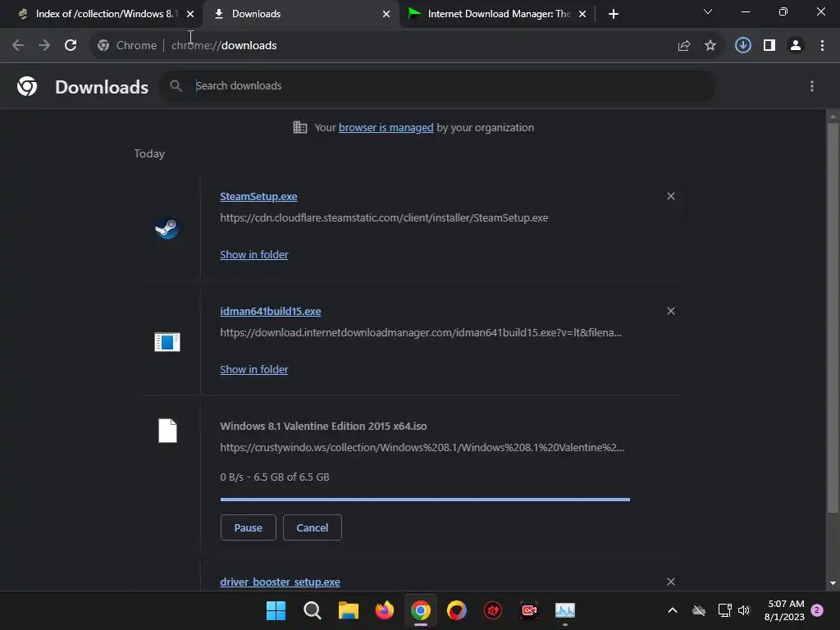Screen dimensions: 840x630
Task: Toggle the browser side panel icon
Action: [769, 46]
